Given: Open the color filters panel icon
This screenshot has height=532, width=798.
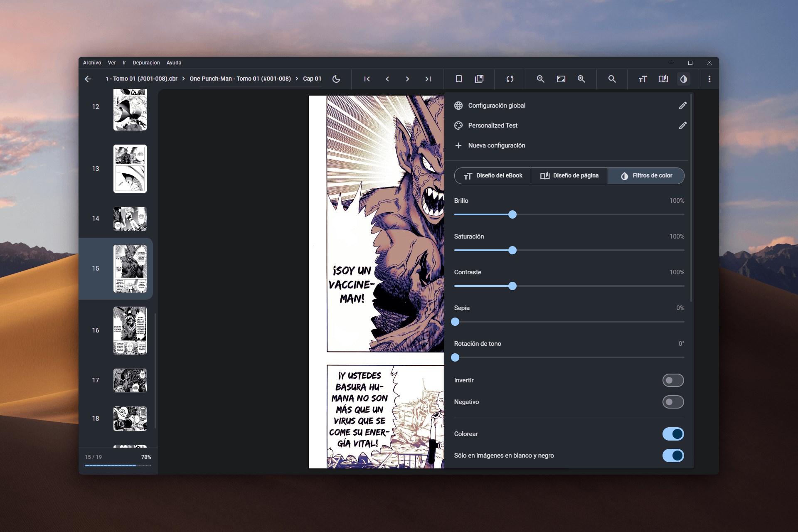Looking at the screenshot, I should (x=684, y=79).
